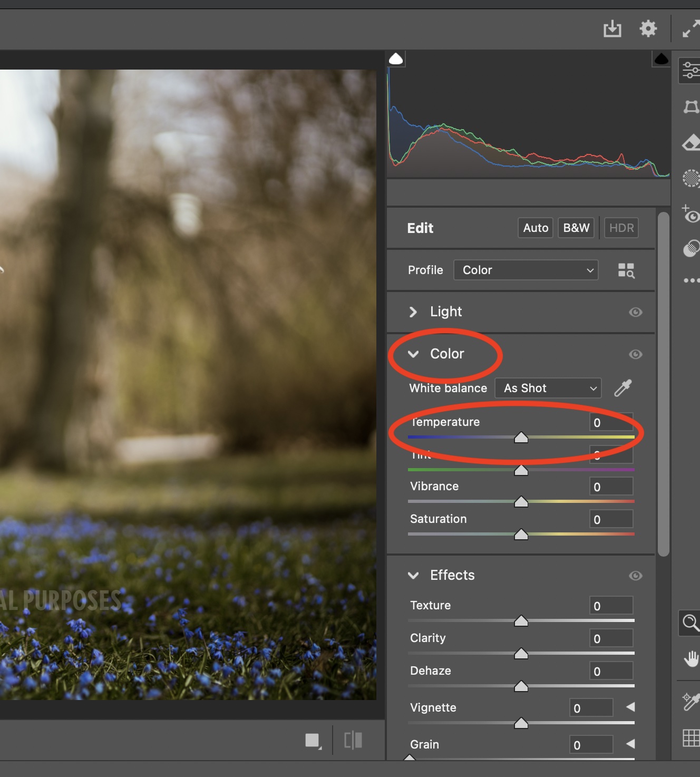This screenshot has height=777, width=700.
Task: Click the B&W button
Action: tap(576, 228)
